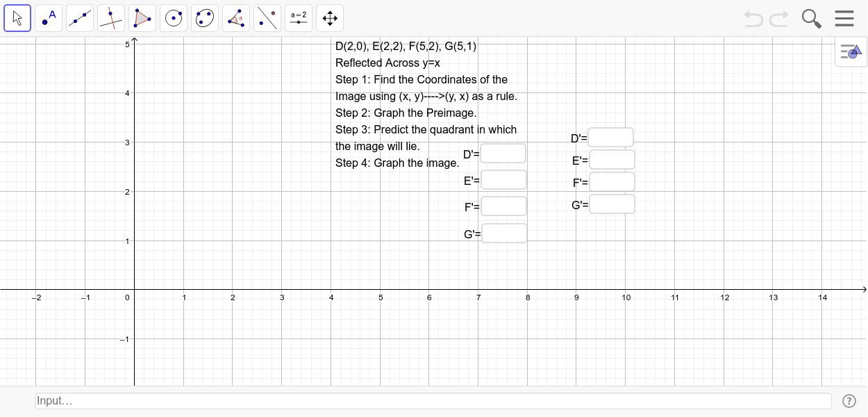The height and width of the screenshot is (417, 868).
Task: Select the Point tool
Action: 49,18
